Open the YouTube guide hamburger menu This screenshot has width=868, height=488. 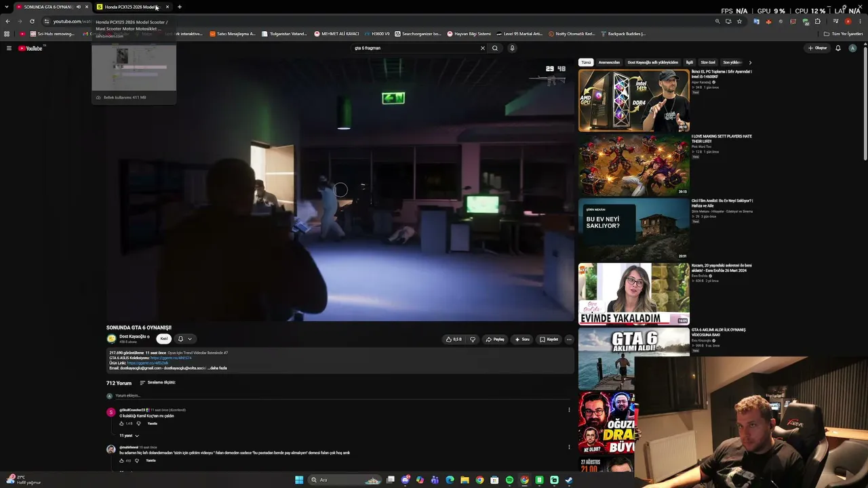point(9,48)
